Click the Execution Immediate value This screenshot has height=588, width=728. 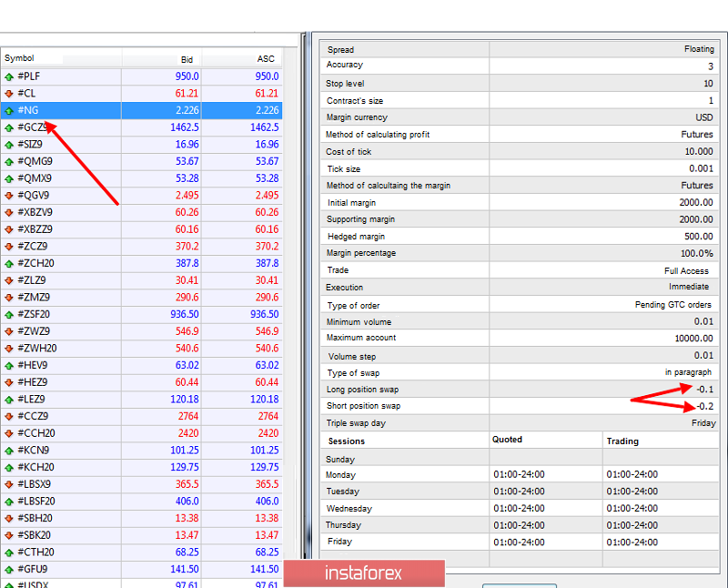click(x=689, y=287)
